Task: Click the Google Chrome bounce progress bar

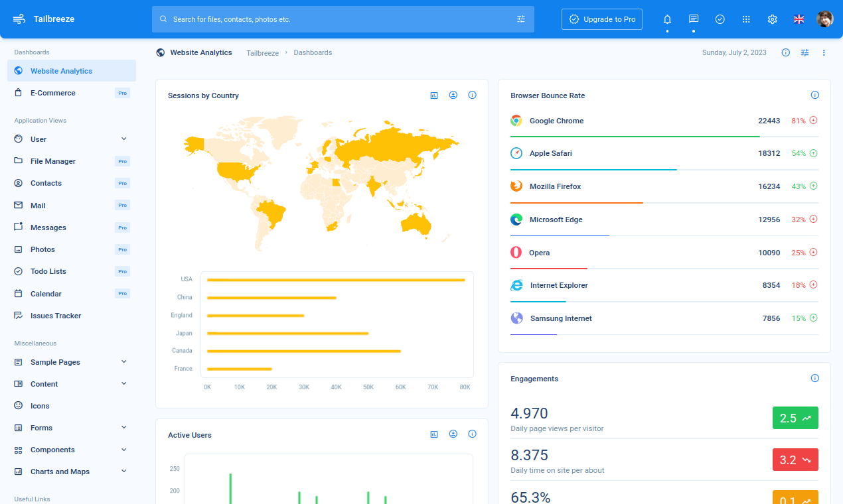Action: 635,137
